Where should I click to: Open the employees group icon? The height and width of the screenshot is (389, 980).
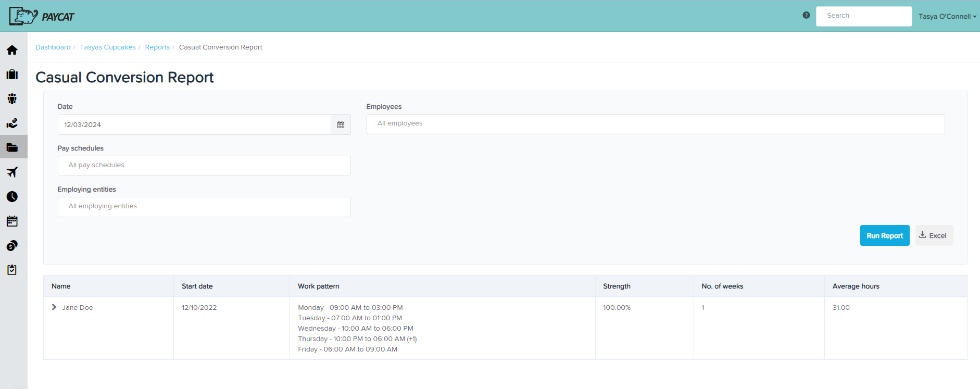coord(12,99)
